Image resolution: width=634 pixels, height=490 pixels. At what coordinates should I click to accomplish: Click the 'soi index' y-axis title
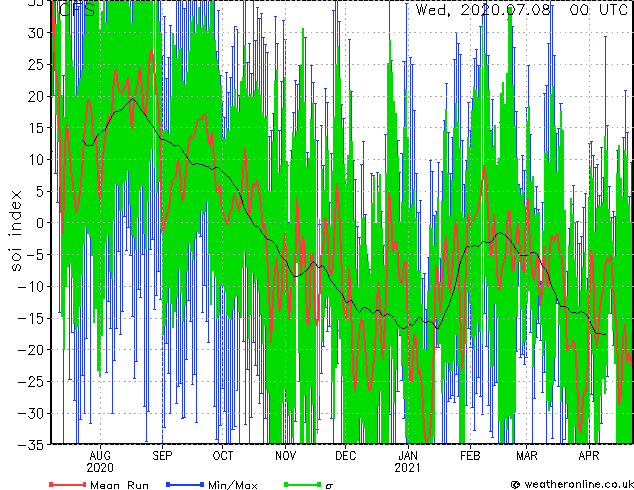pyautogui.click(x=16, y=231)
